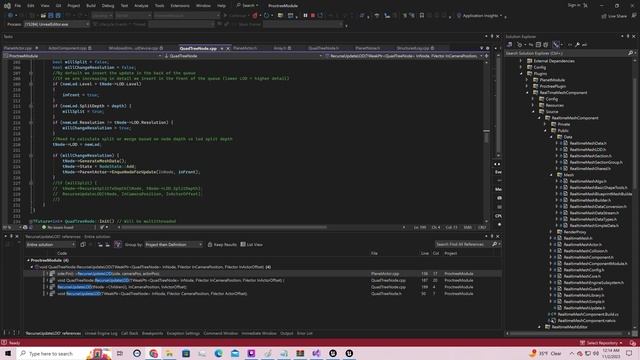Image resolution: width=640 pixels, height=360 pixels.
Task: Switch to the ActorComponent.cpp tab
Action: tap(67, 48)
